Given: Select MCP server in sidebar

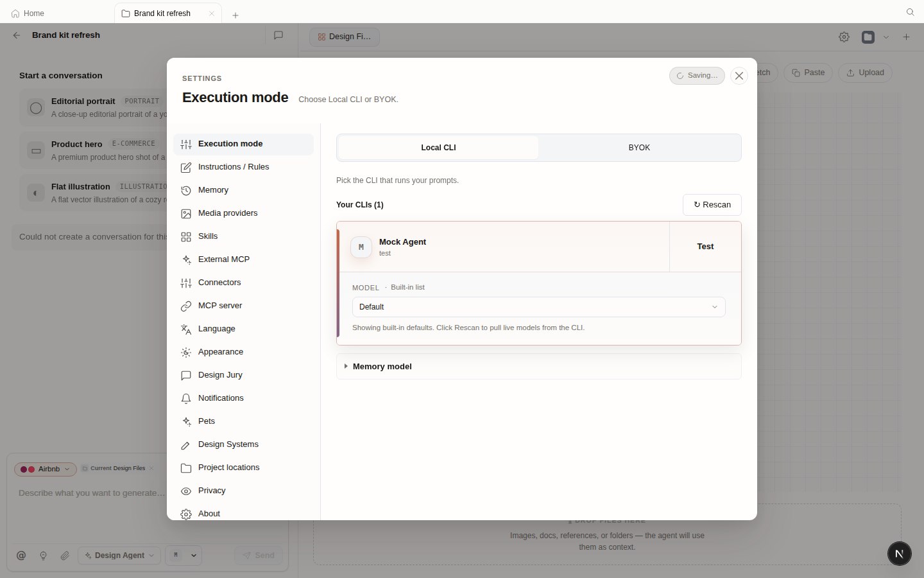Looking at the screenshot, I should (x=243, y=306).
